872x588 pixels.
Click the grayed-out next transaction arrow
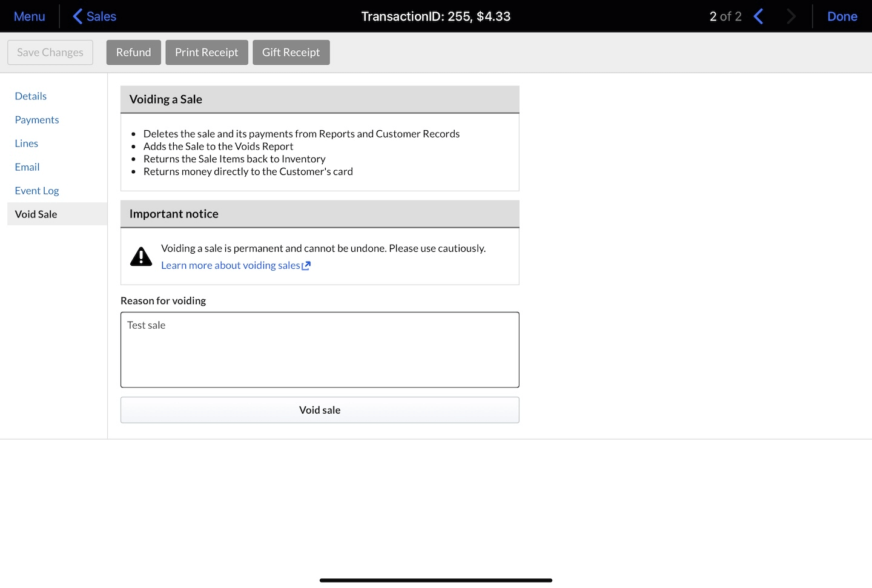pos(791,16)
